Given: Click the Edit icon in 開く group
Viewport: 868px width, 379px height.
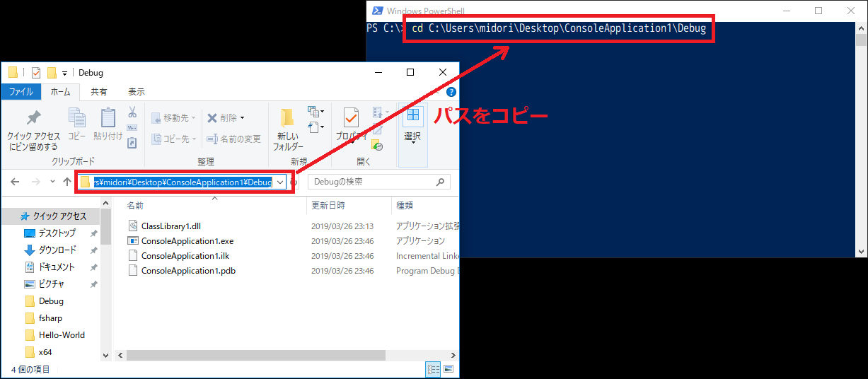Looking at the screenshot, I should tap(378, 129).
